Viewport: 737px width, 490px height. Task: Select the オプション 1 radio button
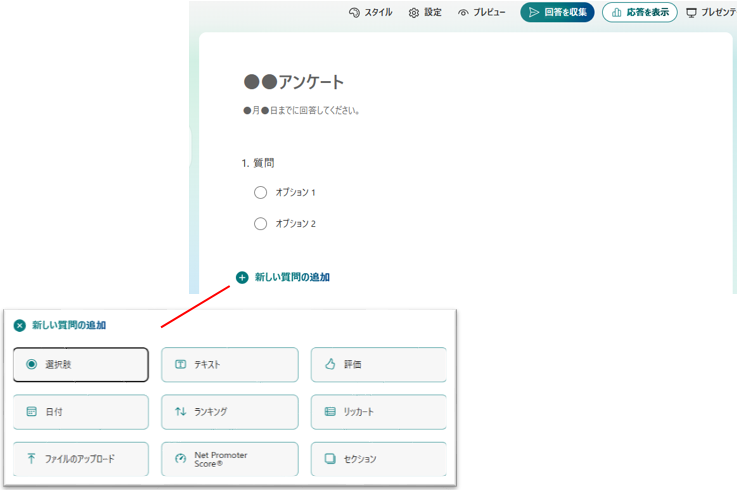[x=261, y=192]
